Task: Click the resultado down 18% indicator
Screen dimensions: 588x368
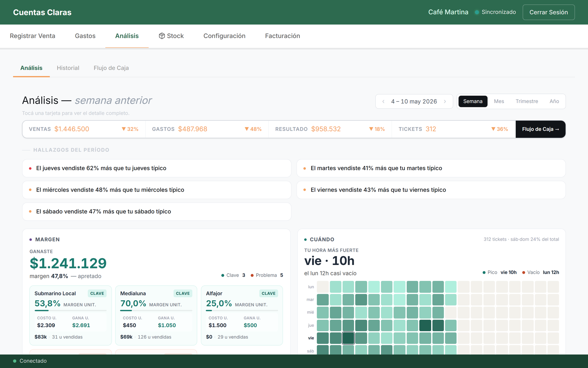Action: pyautogui.click(x=377, y=129)
